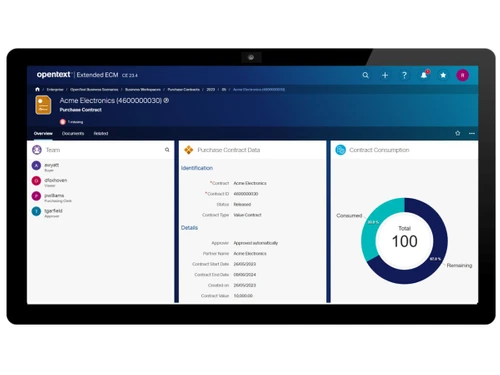Screen dimensions: 500x375
Task: Click the Team widget people icon
Action: (37, 150)
